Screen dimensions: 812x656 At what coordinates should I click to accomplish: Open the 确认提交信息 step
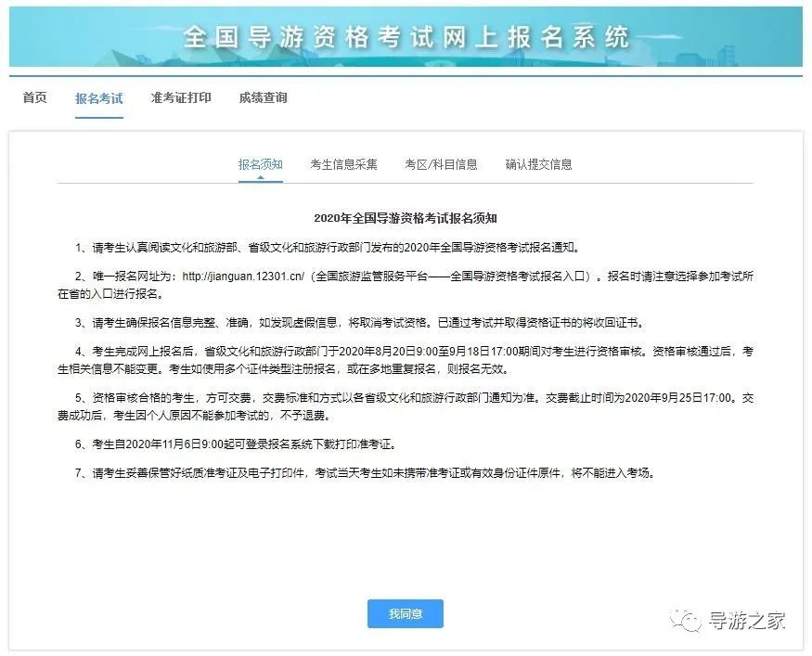pos(538,164)
